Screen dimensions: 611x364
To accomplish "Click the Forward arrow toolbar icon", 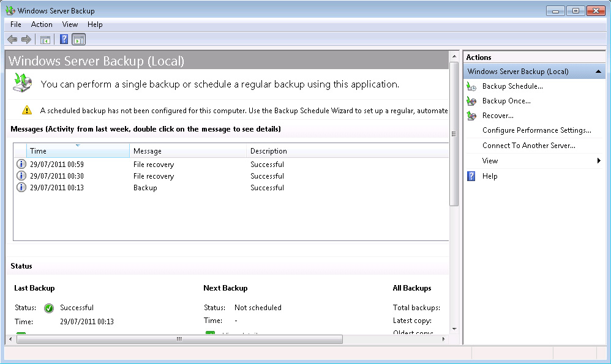I will pyautogui.click(x=26, y=40).
